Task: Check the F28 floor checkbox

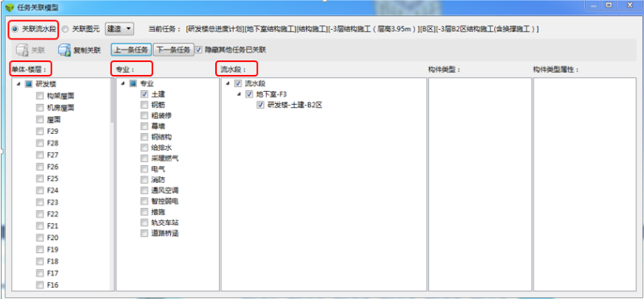Action: [39, 143]
